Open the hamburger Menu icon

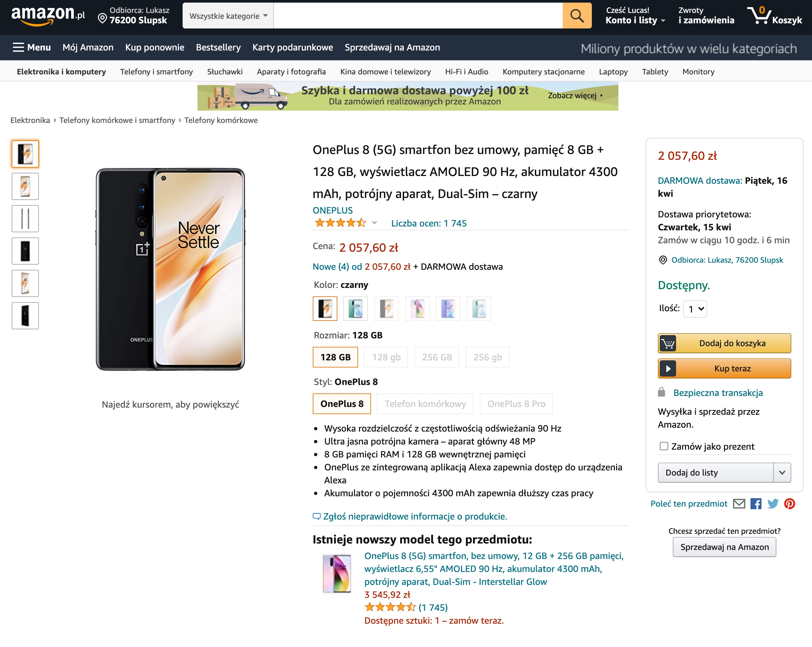[18, 48]
